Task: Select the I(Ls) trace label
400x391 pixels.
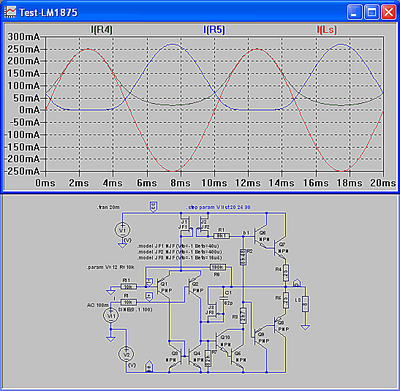Action: 326,30
